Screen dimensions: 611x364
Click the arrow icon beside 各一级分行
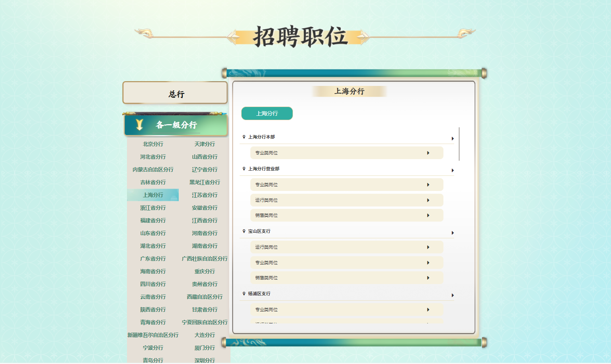point(139,125)
